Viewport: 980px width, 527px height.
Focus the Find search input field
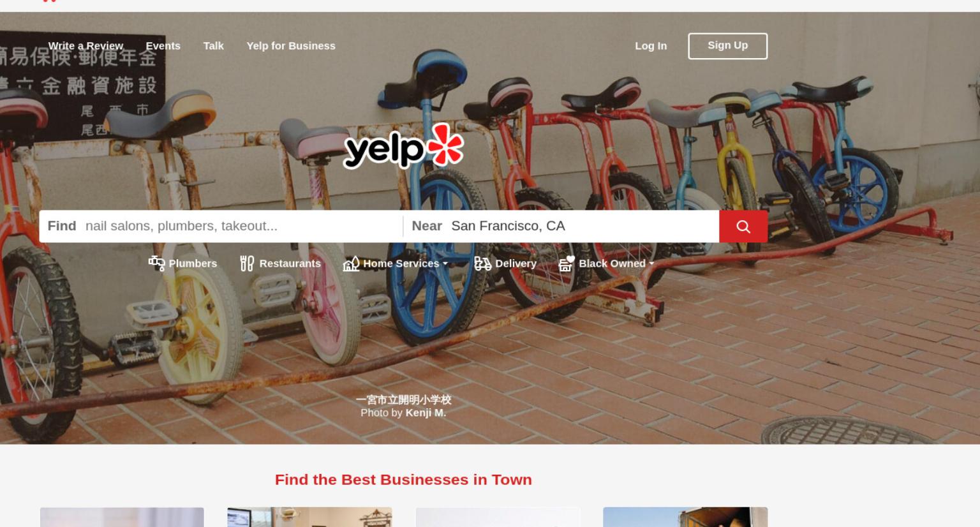click(240, 226)
